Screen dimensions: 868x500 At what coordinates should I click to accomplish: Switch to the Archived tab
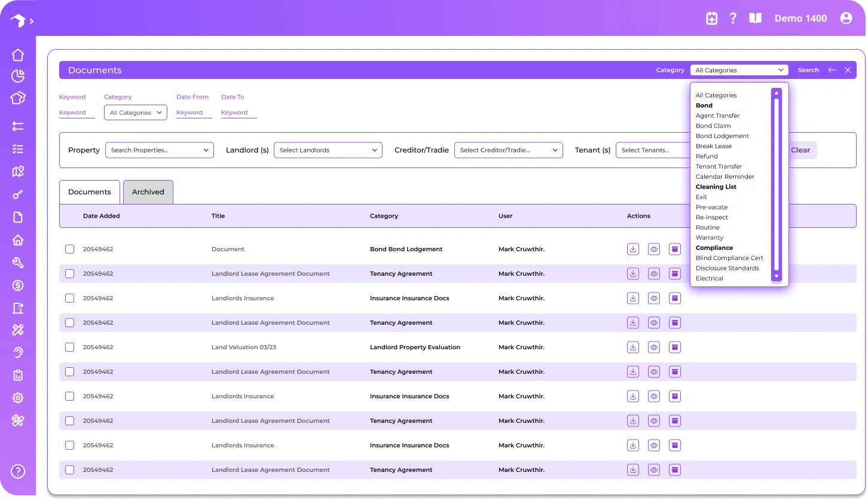[x=148, y=192]
